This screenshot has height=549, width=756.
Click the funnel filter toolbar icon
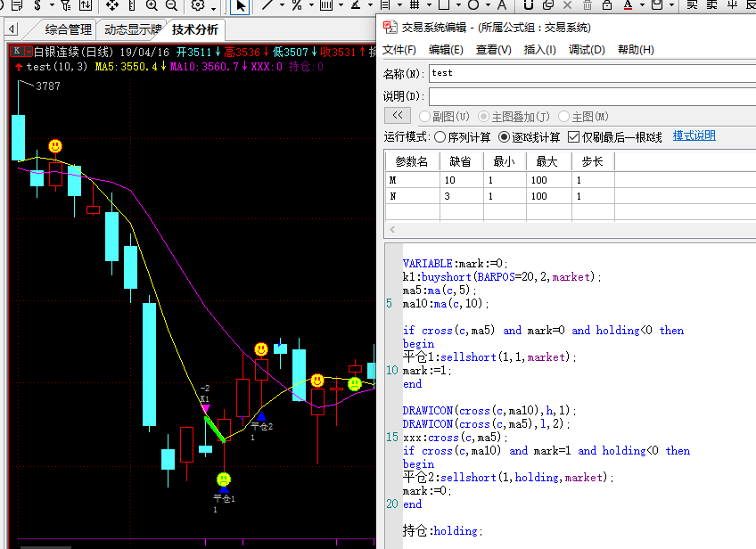(66, 5)
